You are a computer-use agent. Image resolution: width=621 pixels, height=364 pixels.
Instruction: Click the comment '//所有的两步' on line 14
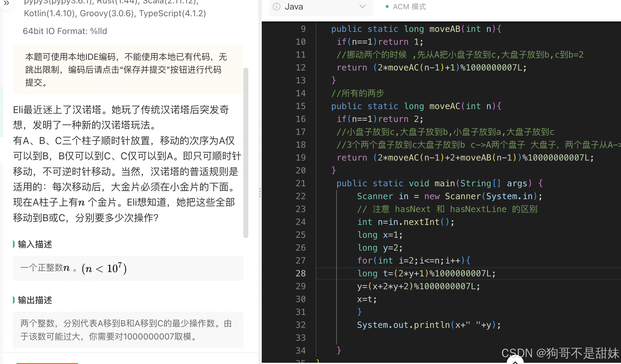pyautogui.click(x=358, y=93)
